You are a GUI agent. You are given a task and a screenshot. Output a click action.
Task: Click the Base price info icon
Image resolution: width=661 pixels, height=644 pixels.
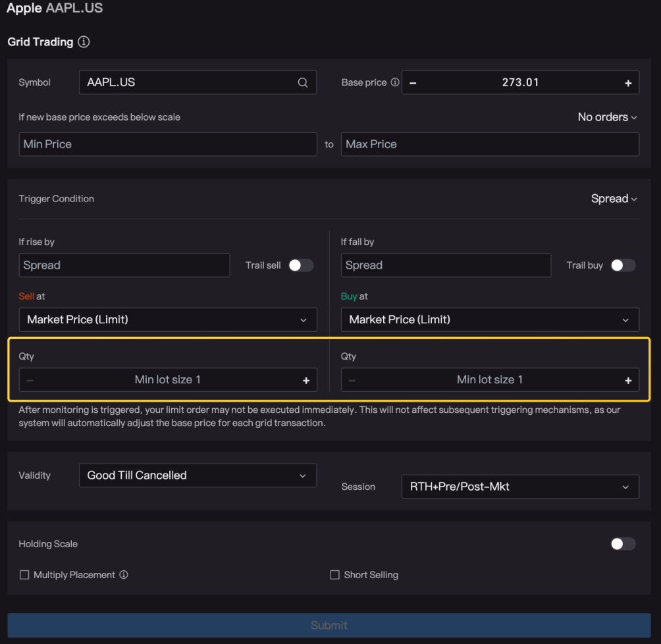tap(395, 83)
